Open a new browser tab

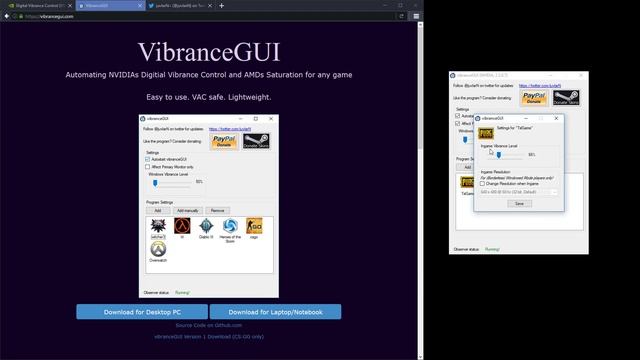coord(222,6)
